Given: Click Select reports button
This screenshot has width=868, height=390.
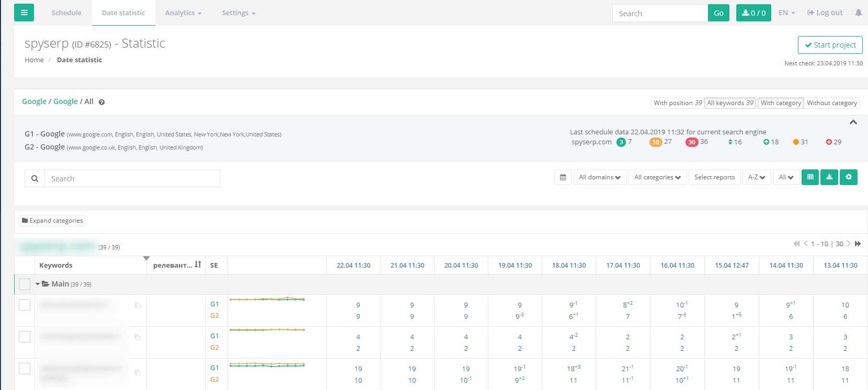Looking at the screenshot, I should coord(714,177).
